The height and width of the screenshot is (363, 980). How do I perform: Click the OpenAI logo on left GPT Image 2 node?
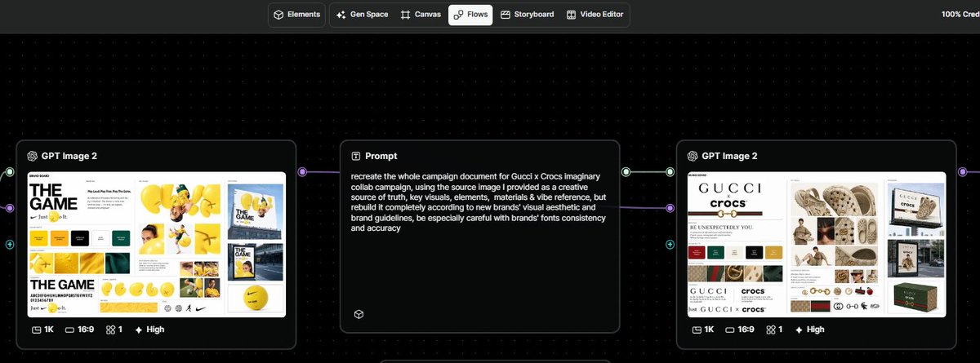[33, 156]
